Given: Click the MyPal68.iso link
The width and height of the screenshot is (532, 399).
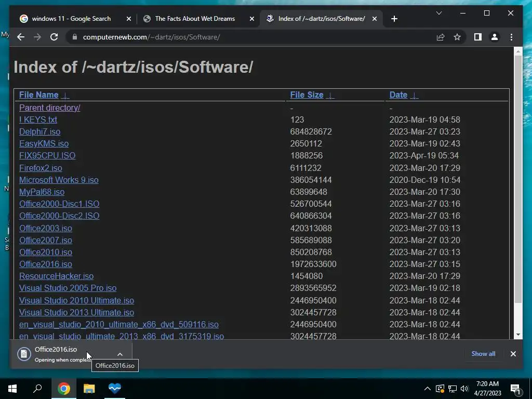Looking at the screenshot, I should click(42, 192).
